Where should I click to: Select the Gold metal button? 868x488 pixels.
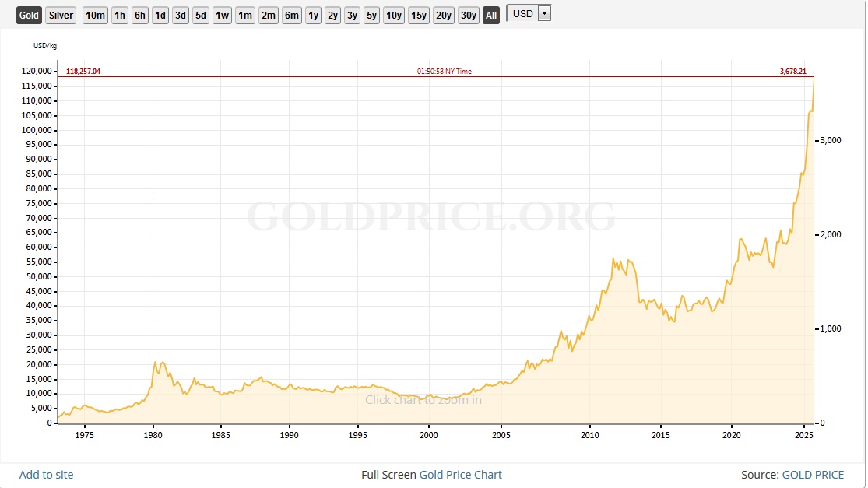pos(29,16)
